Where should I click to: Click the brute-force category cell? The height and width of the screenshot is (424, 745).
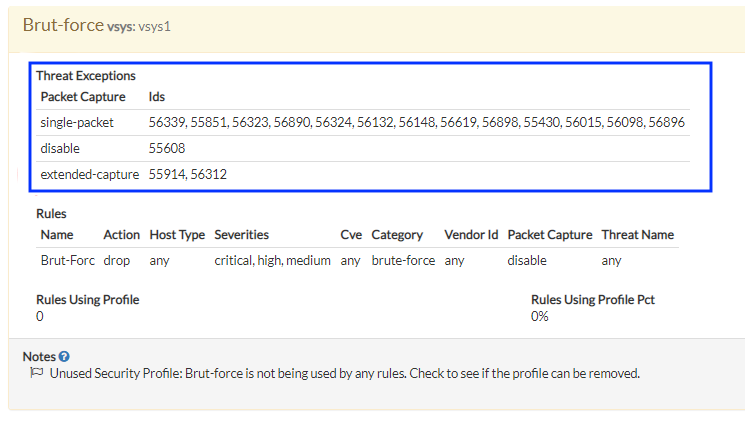click(401, 260)
